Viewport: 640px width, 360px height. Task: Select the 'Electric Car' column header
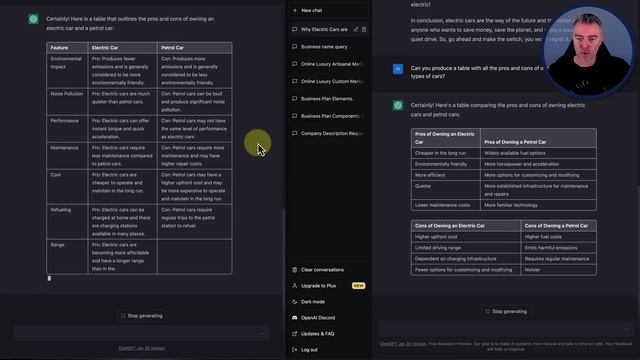(122, 48)
